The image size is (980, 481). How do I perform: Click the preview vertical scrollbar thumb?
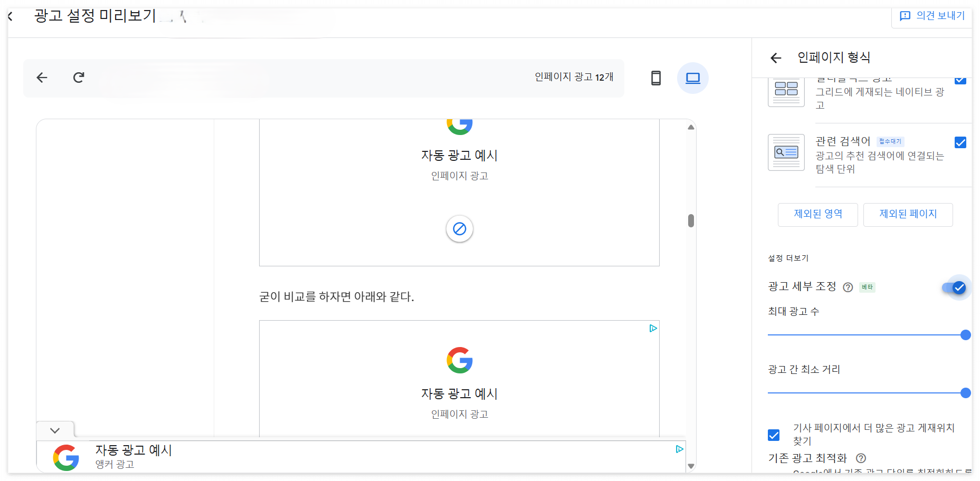691,220
